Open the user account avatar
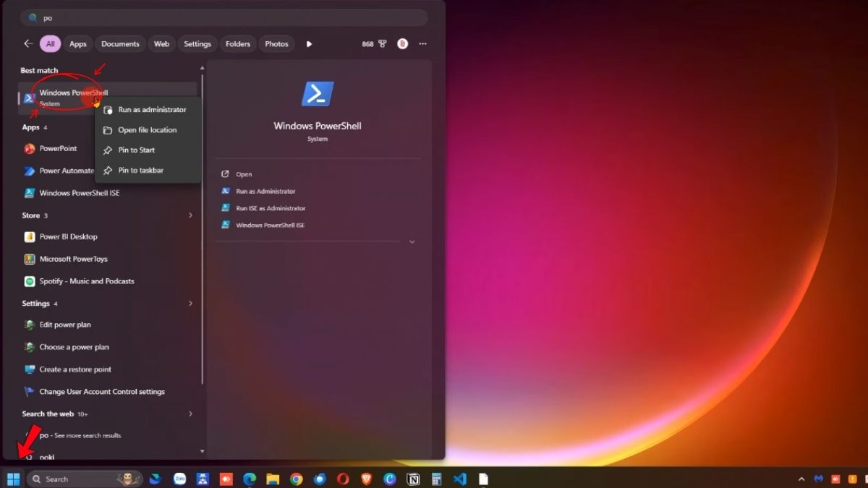Viewport: 868px width, 488px height. [402, 43]
